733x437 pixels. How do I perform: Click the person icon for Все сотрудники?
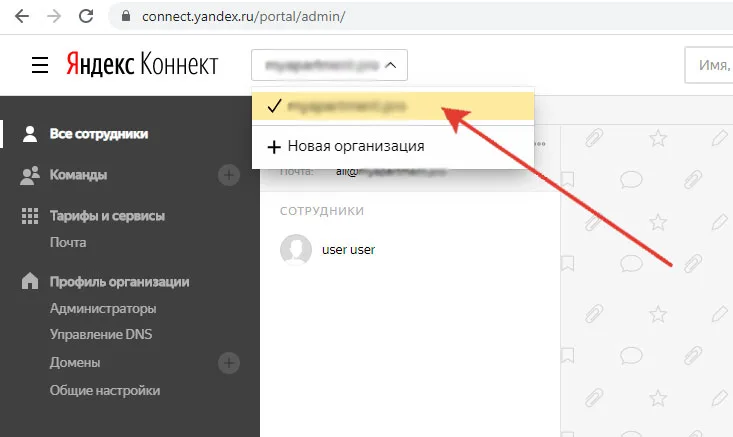click(x=30, y=134)
